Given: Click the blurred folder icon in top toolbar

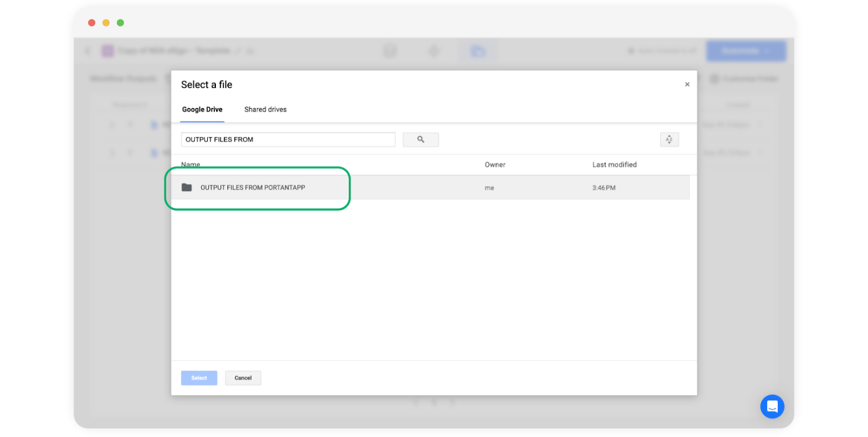Looking at the screenshot, I should [x=477, y=52].
